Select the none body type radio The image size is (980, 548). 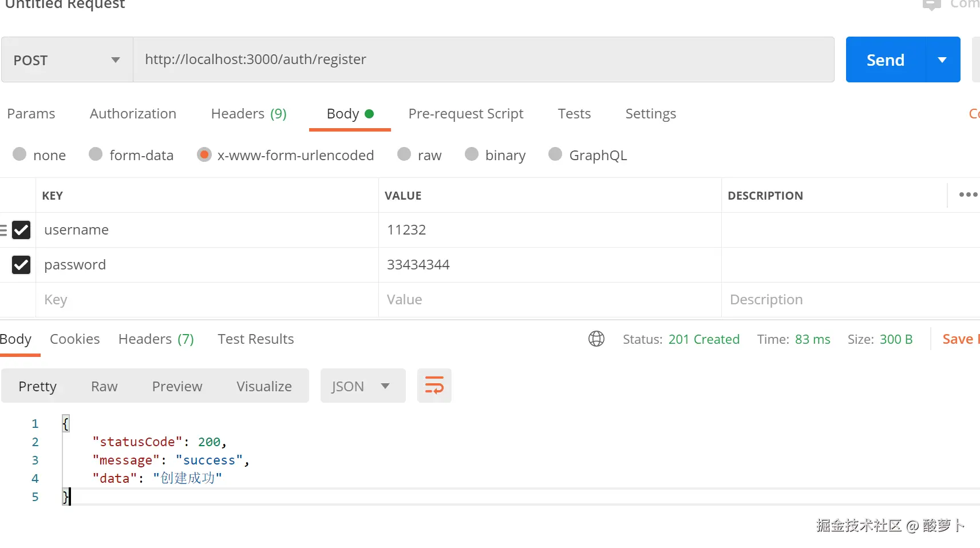coord(19,154)
